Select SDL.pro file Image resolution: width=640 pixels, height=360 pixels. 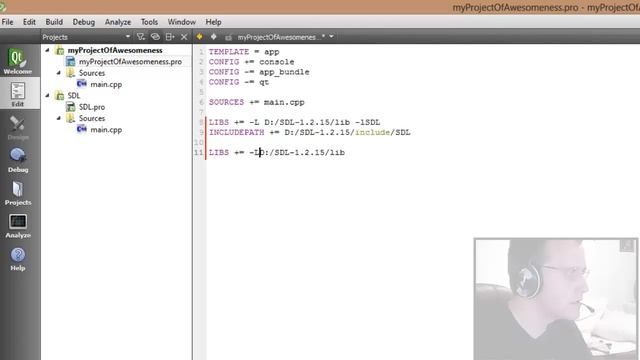[92, 107]
